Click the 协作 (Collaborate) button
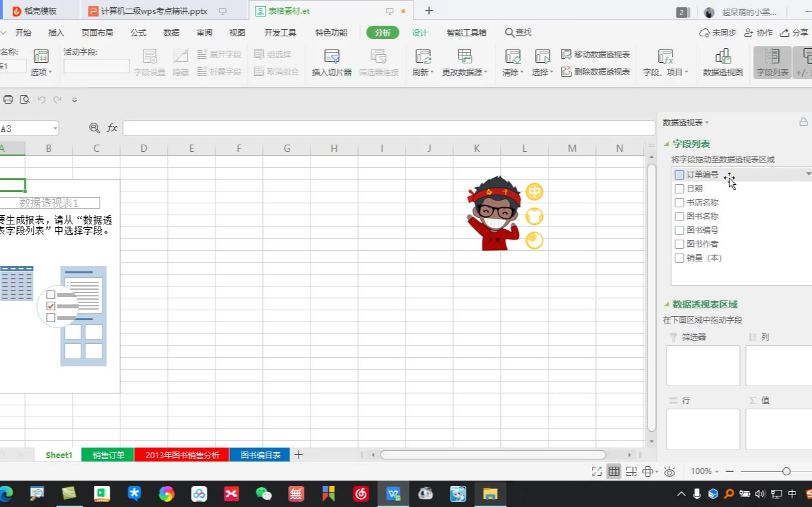This screenshot has height=507, width=812. tap(758, 33)
